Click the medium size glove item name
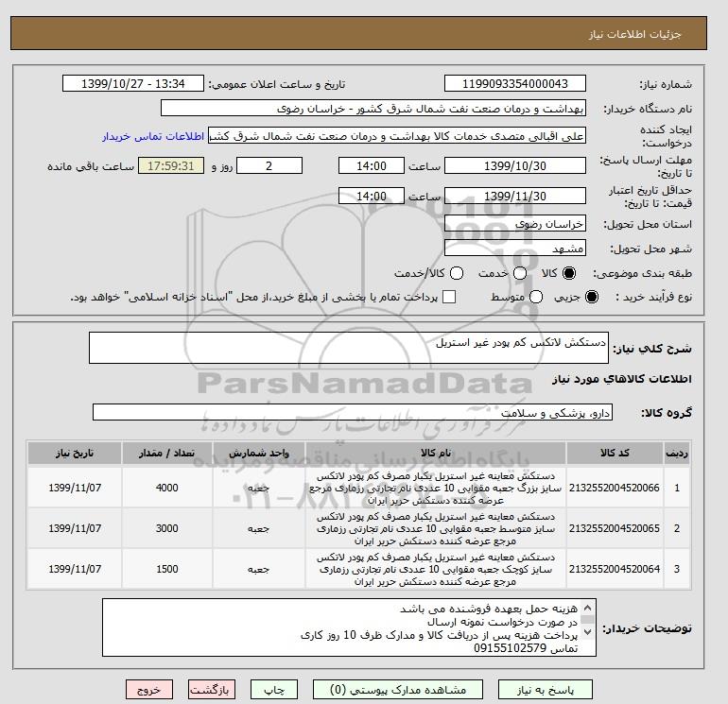The height and width of the screenshot is (704, 728). 436,528
